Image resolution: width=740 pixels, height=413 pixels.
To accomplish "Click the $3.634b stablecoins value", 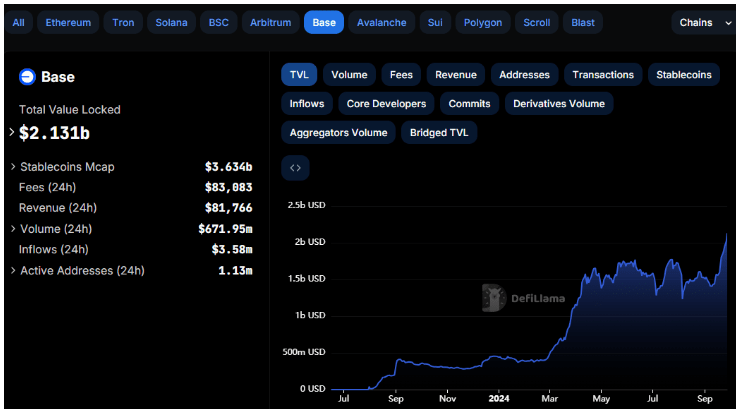I will click(x=228, y=167).
